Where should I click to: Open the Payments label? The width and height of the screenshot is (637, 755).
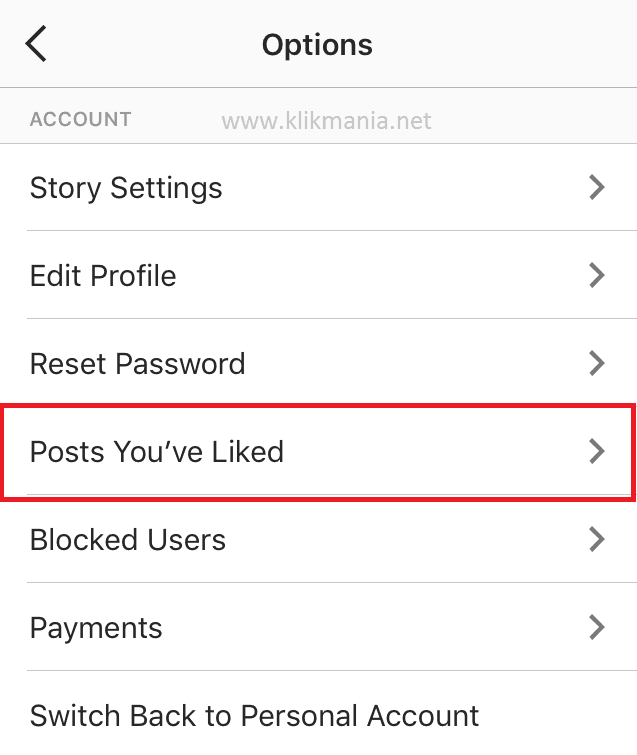[96, 628]
